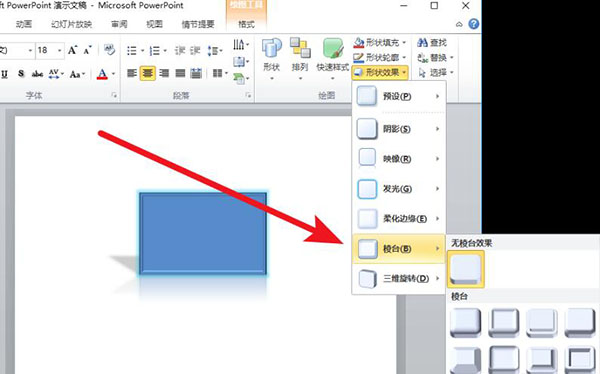Image resolution: width=600 pixels, height=374 pixels.
Task: Open the align text vertical dropdown
Action: pyautogui.click(x=241, y=61)
